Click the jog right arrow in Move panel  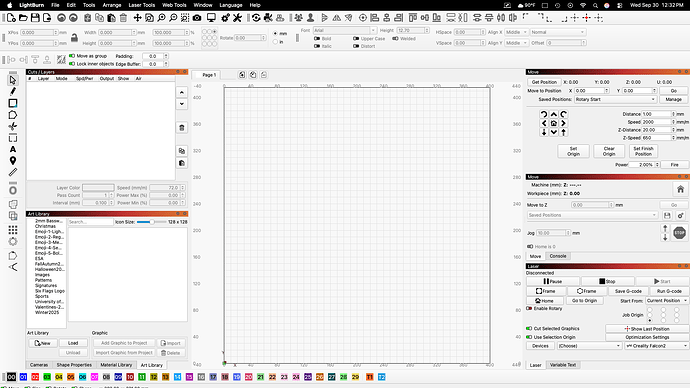[563, 123]
